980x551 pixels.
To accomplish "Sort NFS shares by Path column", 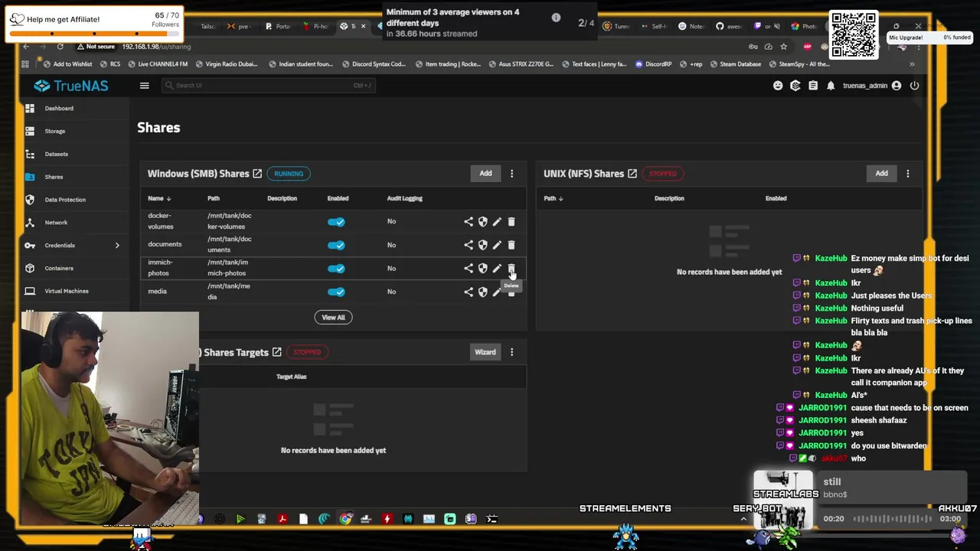I will coord(554,198).
